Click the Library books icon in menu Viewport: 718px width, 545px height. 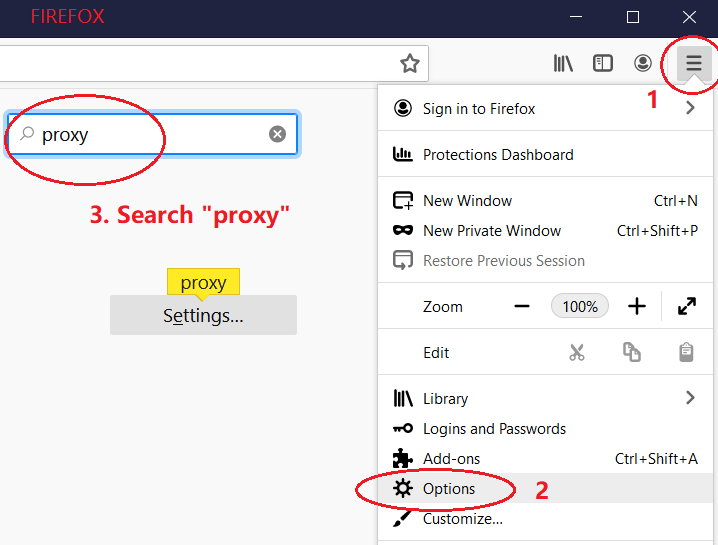(x=403, y=398)
